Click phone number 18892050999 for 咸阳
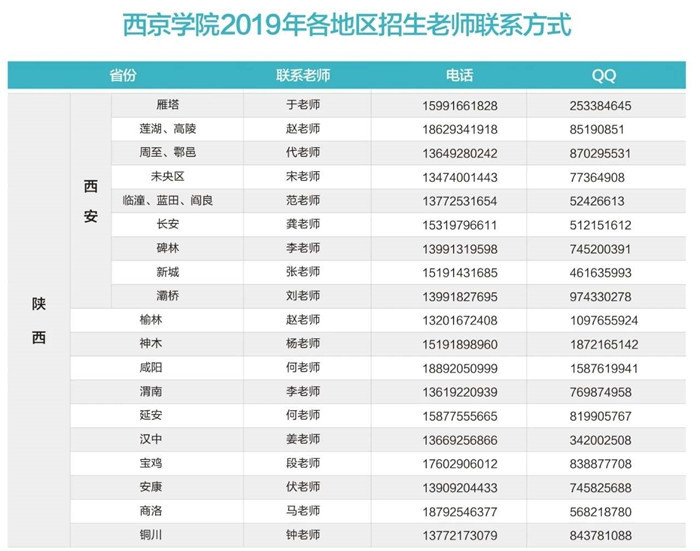This screenshot has width=700, height=551. pyautogui.click(x=460, y=368)
